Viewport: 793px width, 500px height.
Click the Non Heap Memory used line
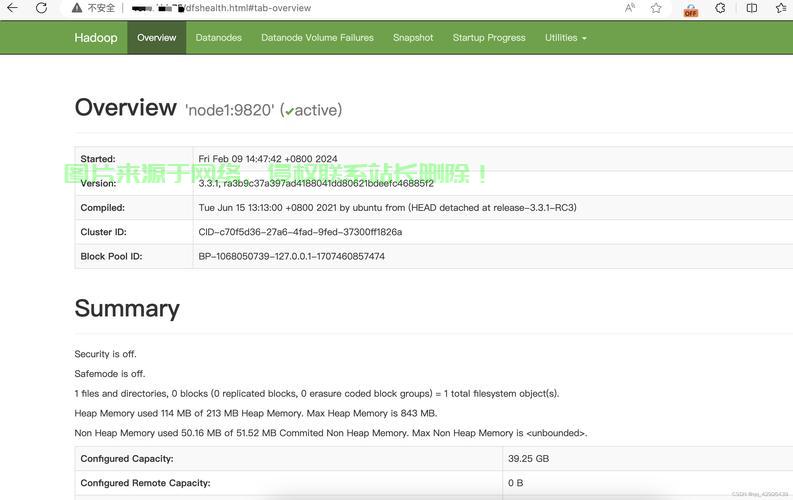click(331, 433)
